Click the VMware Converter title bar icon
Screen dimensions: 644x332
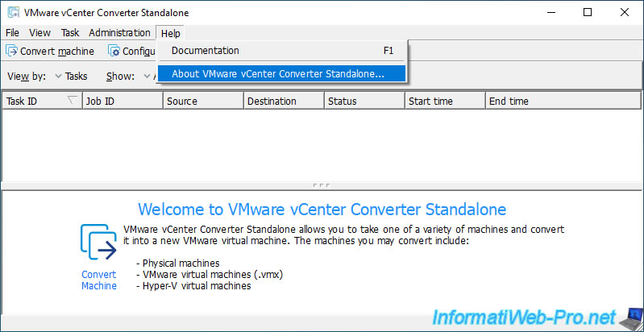point(13,12)
